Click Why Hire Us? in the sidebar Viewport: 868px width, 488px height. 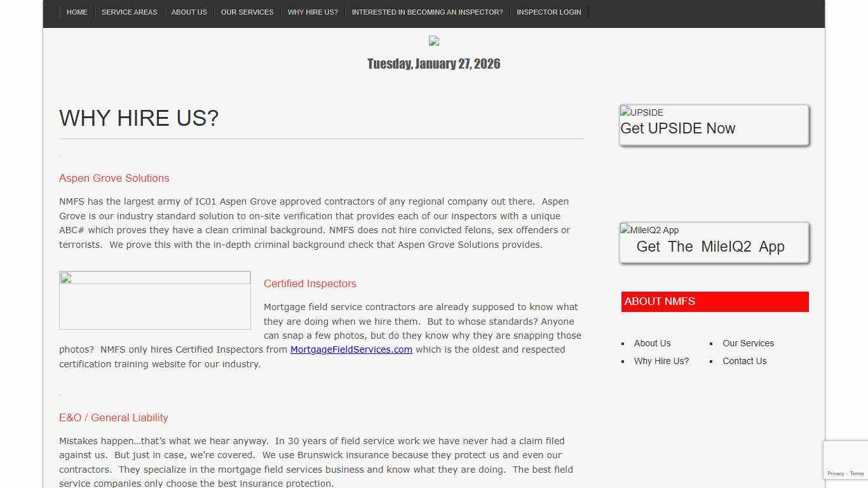(661, 361)
